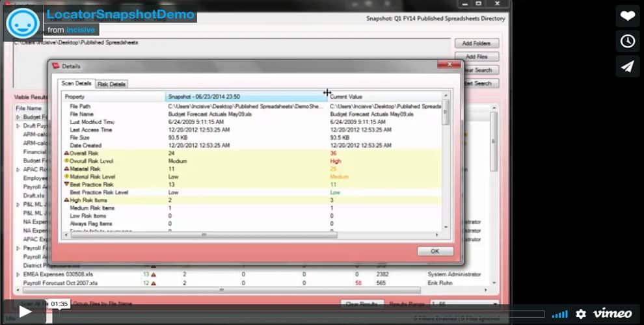Click OK in the Details dialog
Screen dimensions: 644x325
click(435, 251)
